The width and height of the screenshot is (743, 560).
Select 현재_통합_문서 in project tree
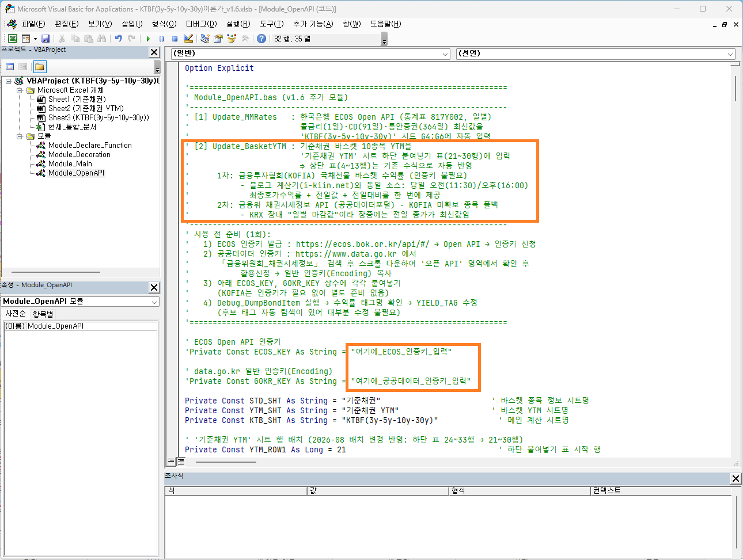[x=72, y=127]
